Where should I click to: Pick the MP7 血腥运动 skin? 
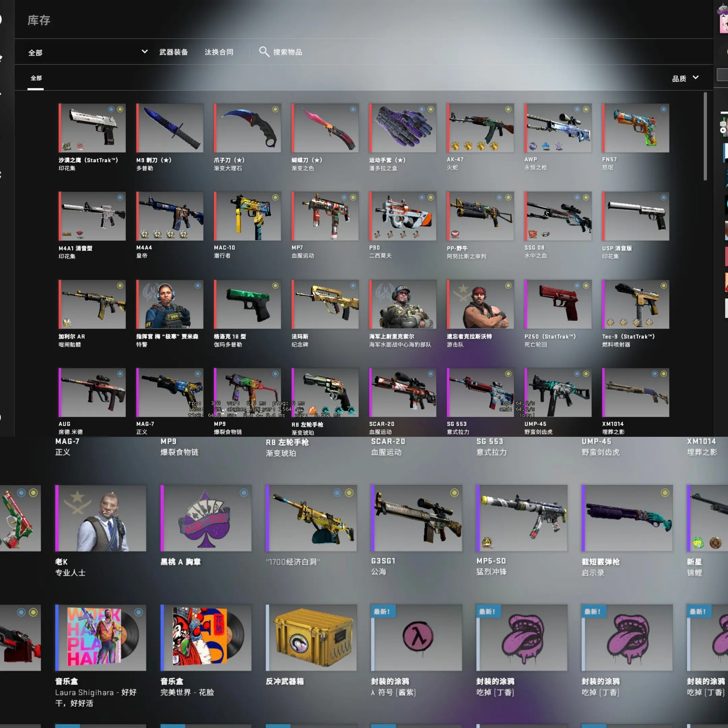325,216
